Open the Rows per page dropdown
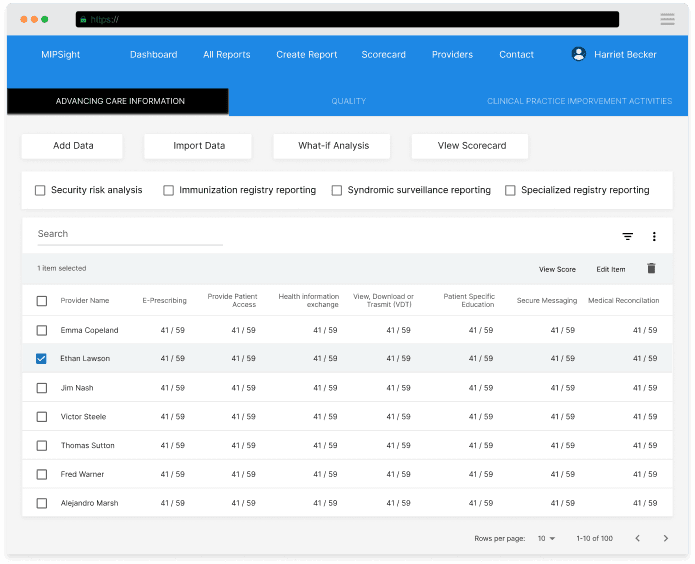The width and height of the screenshot is (695, 564). tap(546, 538)
